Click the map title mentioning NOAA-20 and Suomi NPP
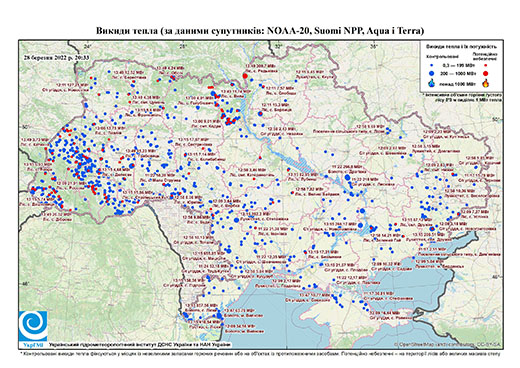This screenshot has width=520, height=368. (x=260, y=31)
